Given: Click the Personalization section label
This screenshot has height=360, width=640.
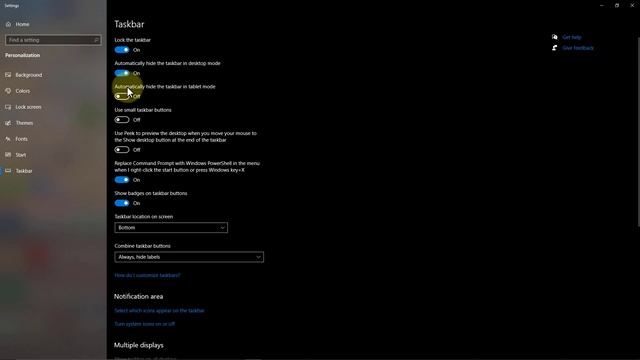Looking at the screenshot, I should [x=22, y=55].
